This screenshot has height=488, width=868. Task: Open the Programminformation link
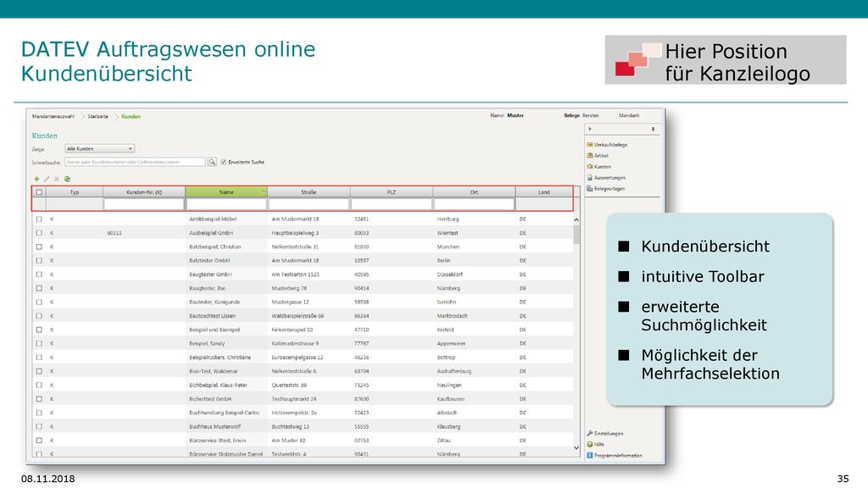tap(618, 455)
